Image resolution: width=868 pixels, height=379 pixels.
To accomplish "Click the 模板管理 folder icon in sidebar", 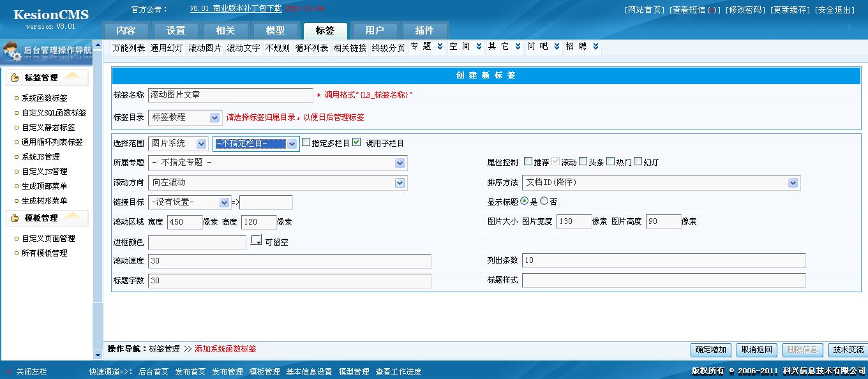I will (15, 218).
